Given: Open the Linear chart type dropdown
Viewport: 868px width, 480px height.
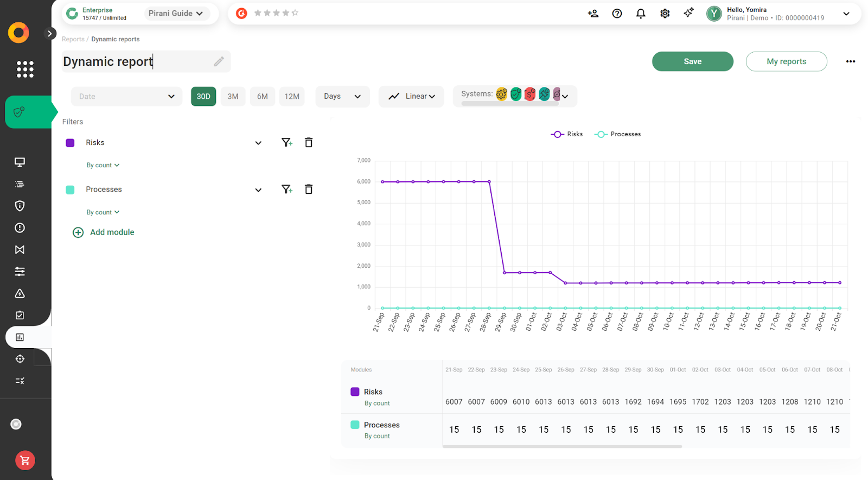Looking at the screenshot, I should pyautogui.click(x=411, y=96).
